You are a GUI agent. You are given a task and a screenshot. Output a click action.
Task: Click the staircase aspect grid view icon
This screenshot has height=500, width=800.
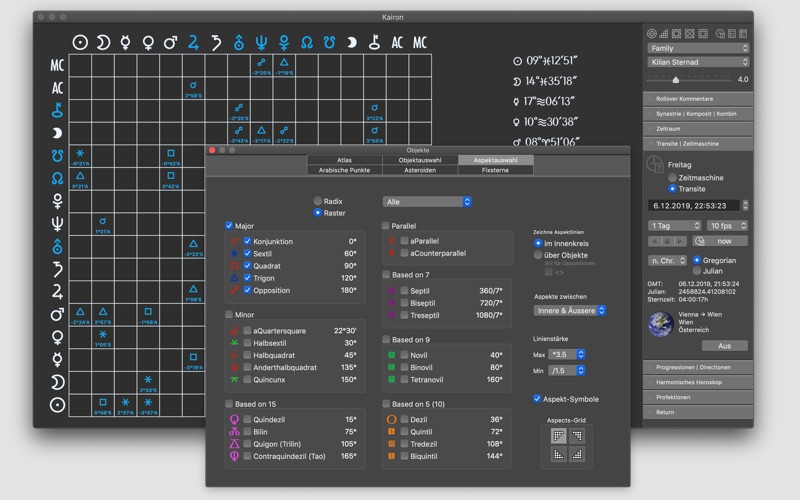(664, 34)
